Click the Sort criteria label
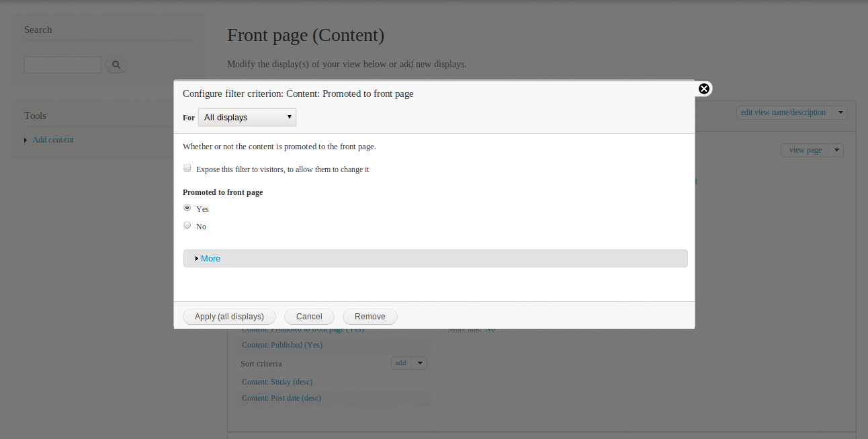Screen dimensions: 868x439 [261, 364]
